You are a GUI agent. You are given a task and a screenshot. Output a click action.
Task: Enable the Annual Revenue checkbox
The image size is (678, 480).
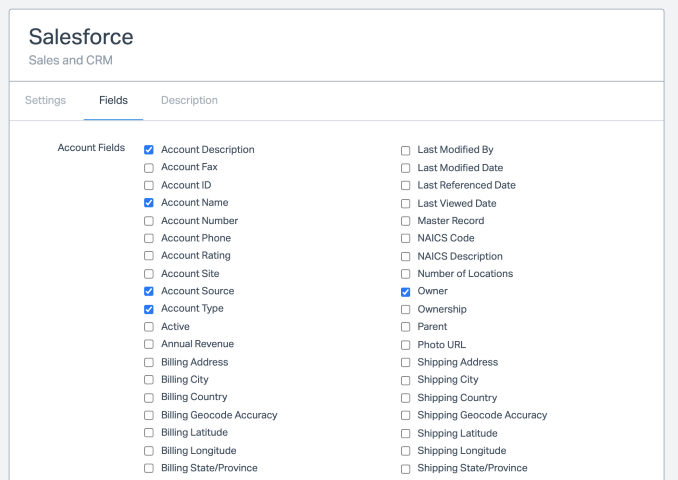149,345
